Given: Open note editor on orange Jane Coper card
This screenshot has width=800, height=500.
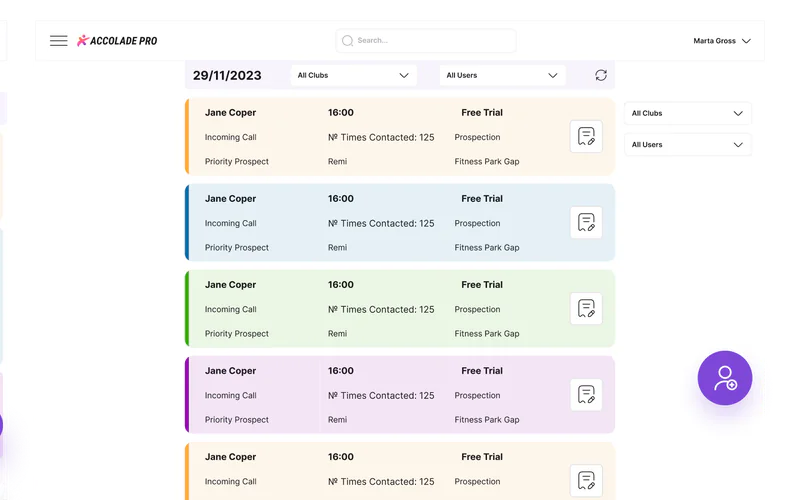Looking at the screenshot, I should pos(586,137).
